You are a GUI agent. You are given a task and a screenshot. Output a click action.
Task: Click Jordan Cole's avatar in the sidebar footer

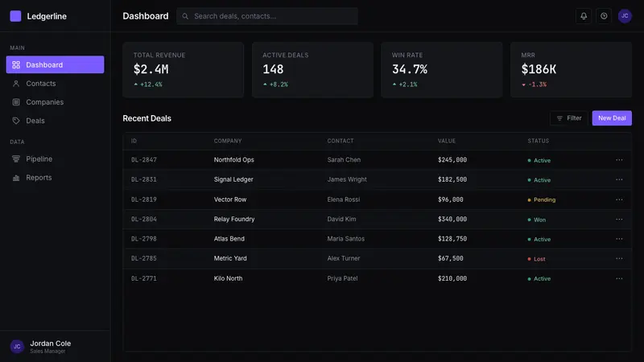17,347
